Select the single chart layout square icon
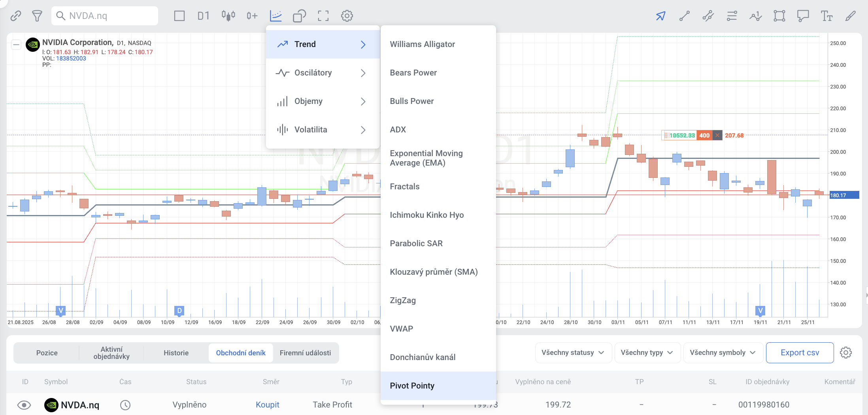The image size is (868, 415). (179, 16)
